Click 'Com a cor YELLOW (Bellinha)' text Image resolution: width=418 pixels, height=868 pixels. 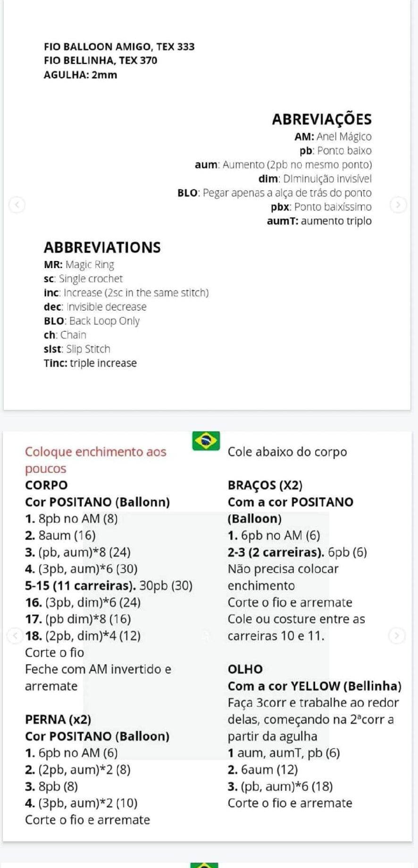click(x=314, y=686)
